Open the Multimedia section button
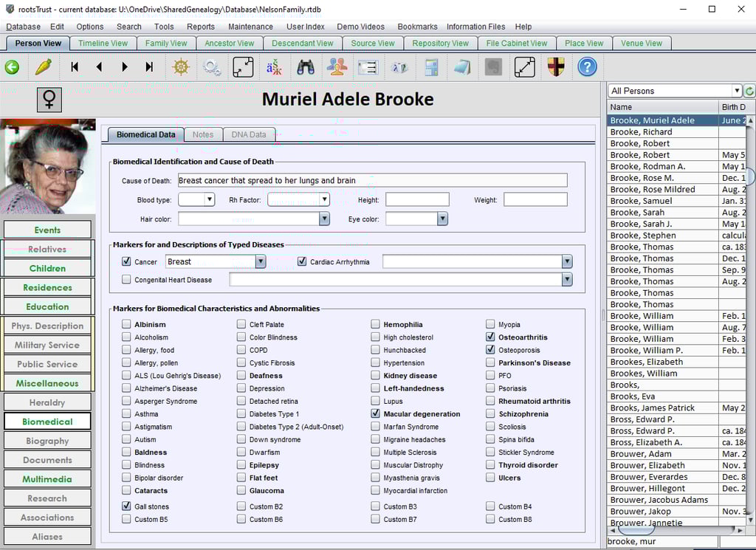Image resolution: width=756 pixels, height=550 pixels. pos(47,479)
